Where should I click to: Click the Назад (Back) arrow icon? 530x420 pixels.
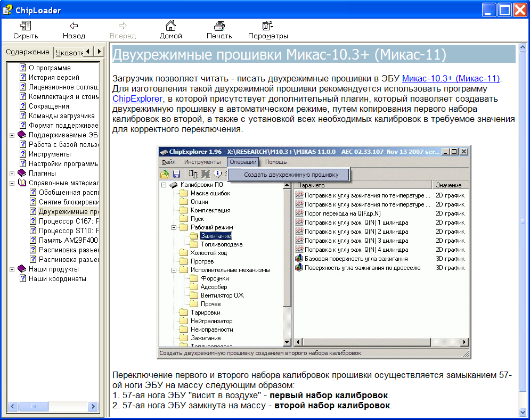pos(74,26)
